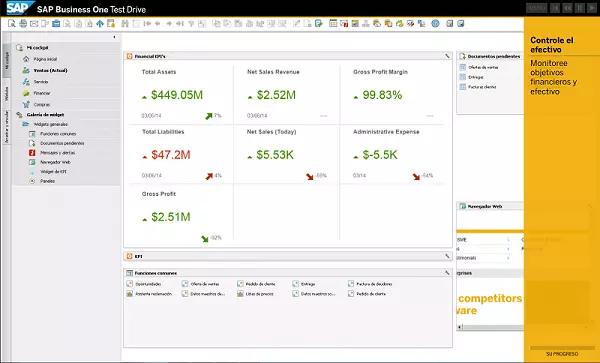The width and height of the screenshot is (600, 363).
Task: Click the Net Sales Revenue $2.52M value
Action: 276,95
